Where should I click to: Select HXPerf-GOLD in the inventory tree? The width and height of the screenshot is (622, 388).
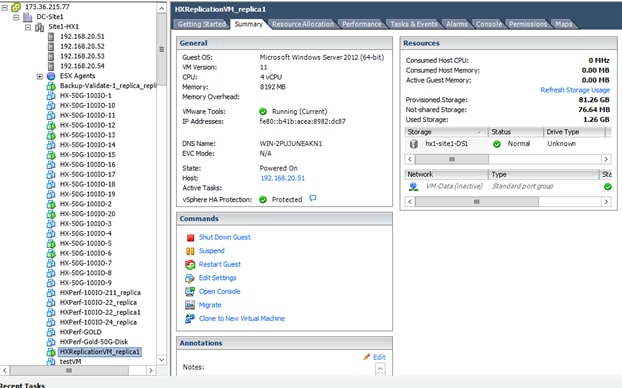click(81, 332)
